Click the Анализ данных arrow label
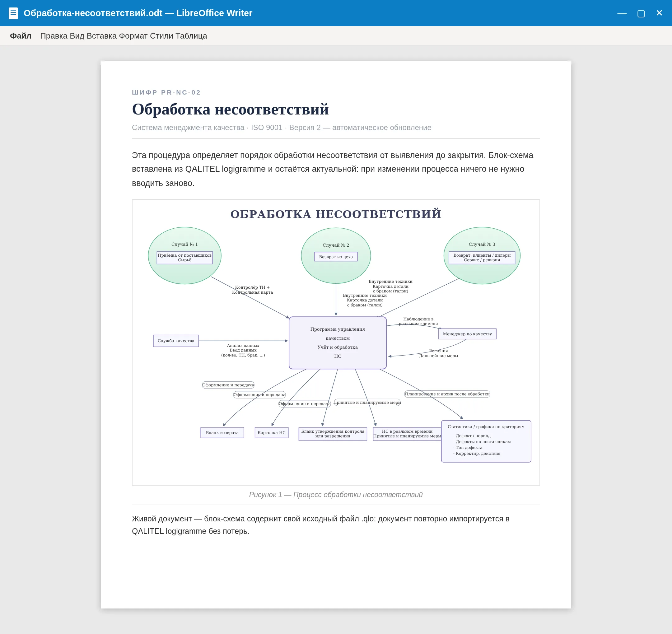This screenshot has height=634, width=672. tap(243, 350)
